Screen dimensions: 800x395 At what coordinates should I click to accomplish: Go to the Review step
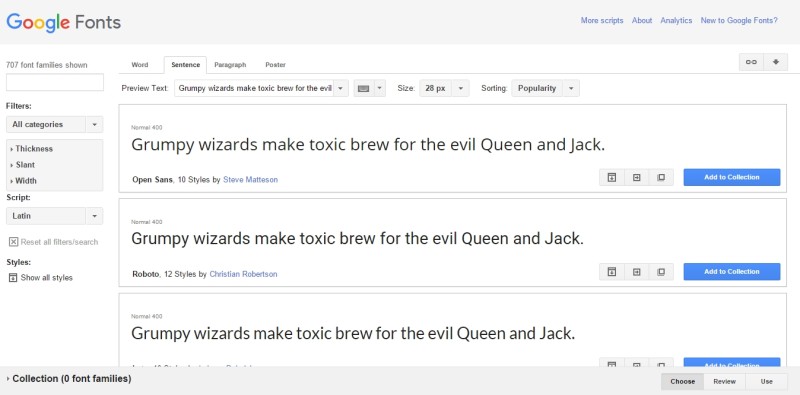[724, 381]
